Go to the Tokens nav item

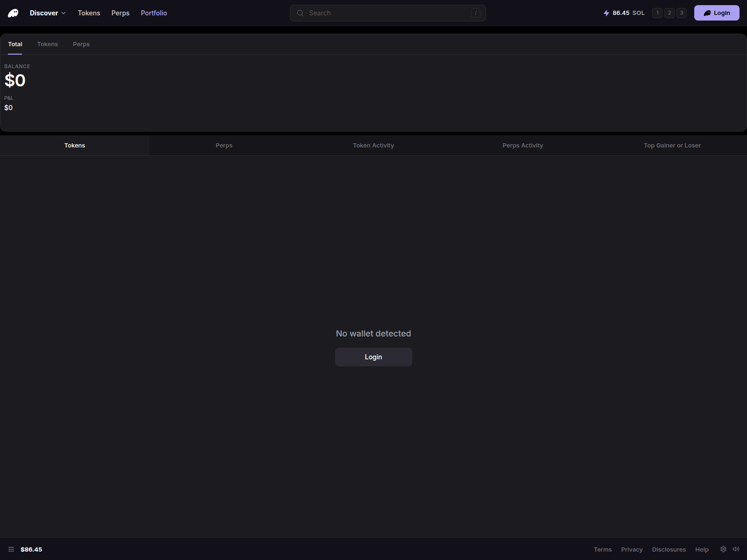tap(89, 13)
